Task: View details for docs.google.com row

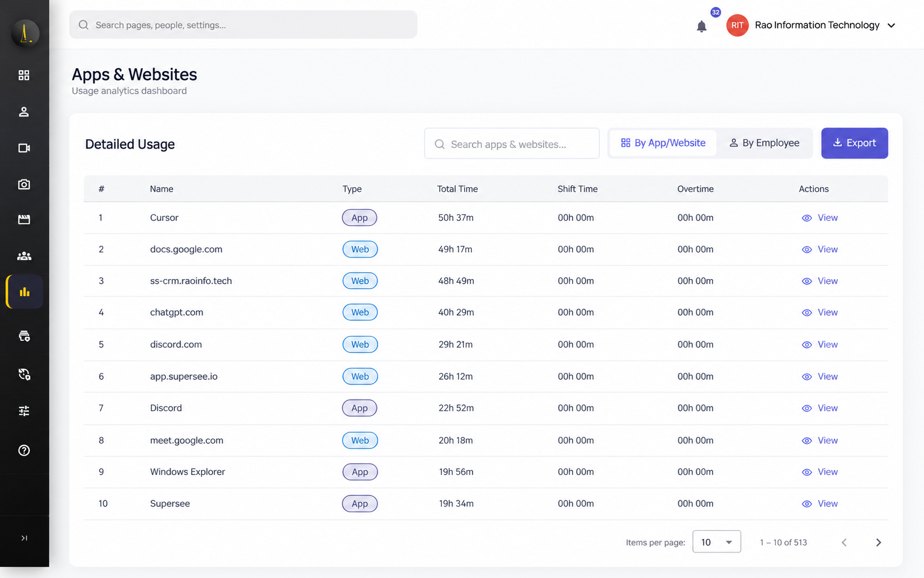Action: coord(820,249)
